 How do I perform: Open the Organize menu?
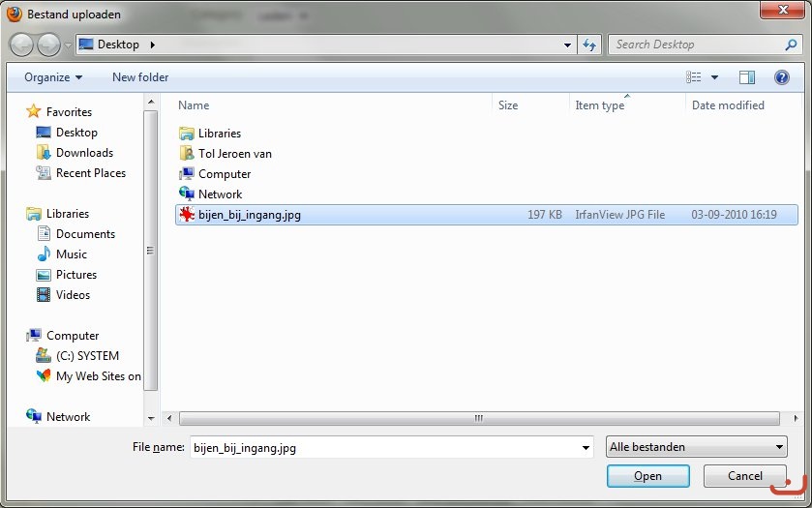53,77
